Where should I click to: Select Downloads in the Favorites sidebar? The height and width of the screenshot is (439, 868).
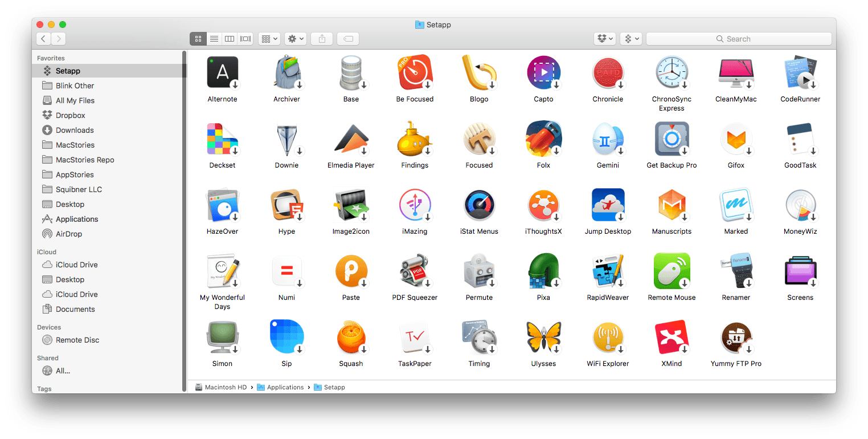[x=73, y=130]
